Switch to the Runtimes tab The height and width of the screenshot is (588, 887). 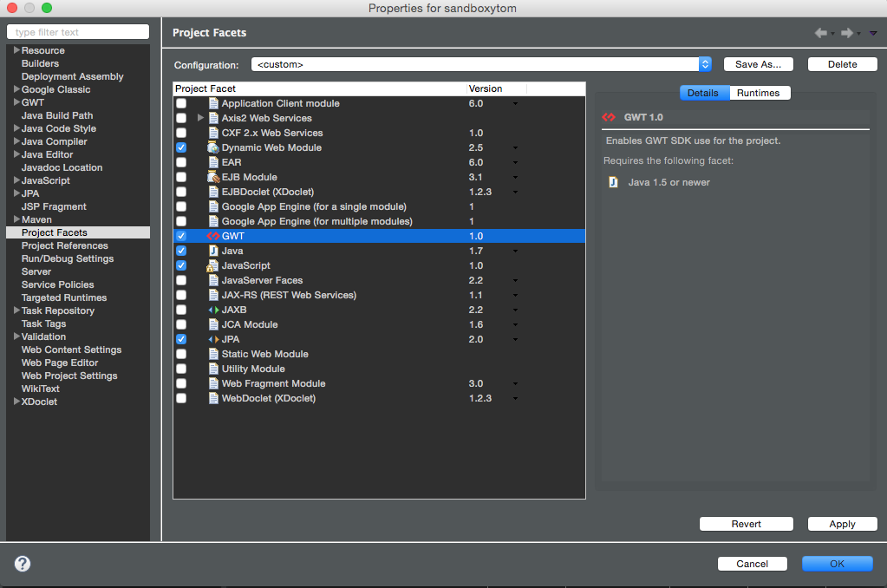[x=760, y=93]
